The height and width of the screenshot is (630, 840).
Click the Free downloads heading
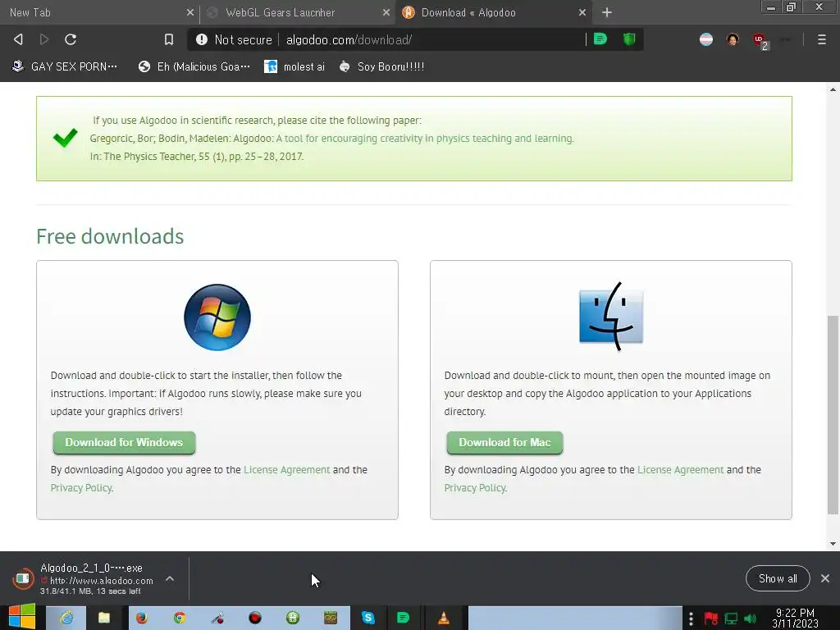[110, 236]
